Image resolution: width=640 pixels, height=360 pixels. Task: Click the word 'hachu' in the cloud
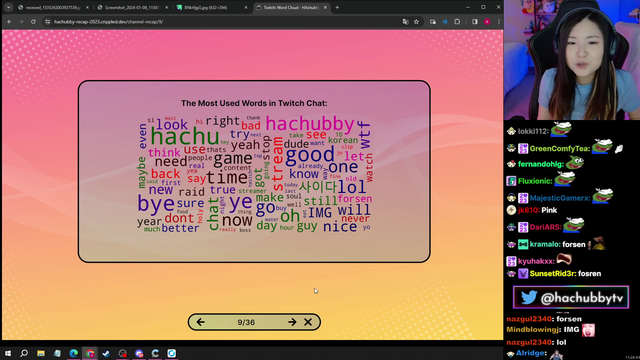185,136
